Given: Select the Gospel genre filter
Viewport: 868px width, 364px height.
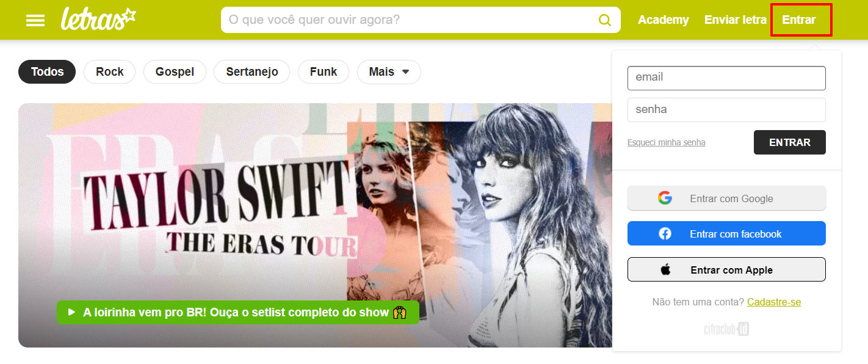Looking at the screenshot, I should tap(175, 72).
